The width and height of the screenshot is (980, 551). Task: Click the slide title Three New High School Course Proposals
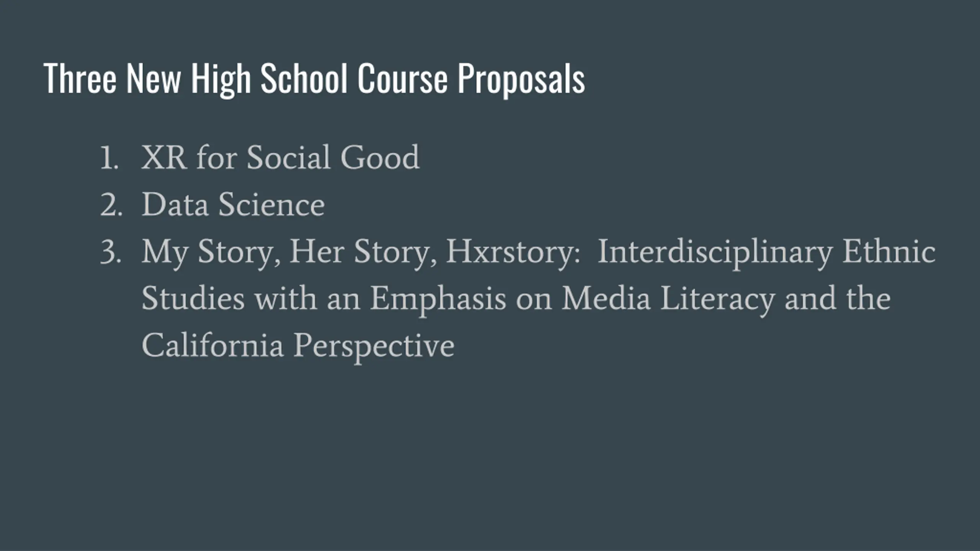coord(314,79)
